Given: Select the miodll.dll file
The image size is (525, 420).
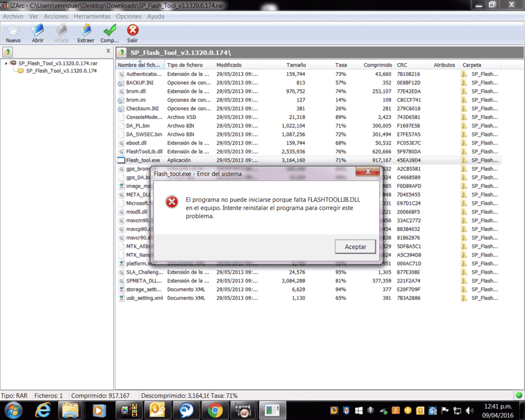Looking at the screenshot, I should (136, 212).
